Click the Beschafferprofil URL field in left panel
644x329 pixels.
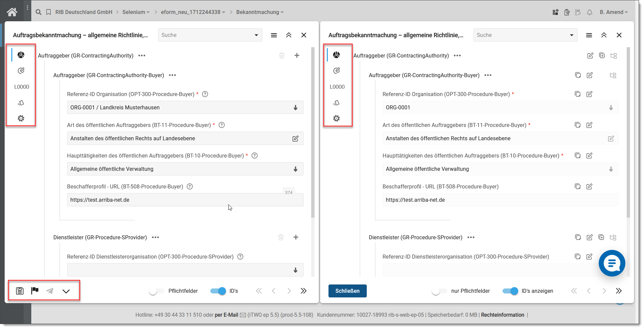[x=185, y=200]
